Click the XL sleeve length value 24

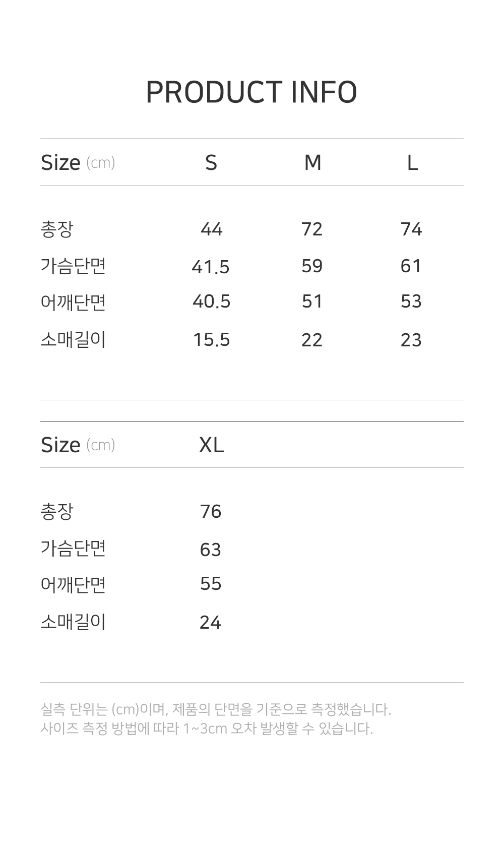[x=211, y=623]
